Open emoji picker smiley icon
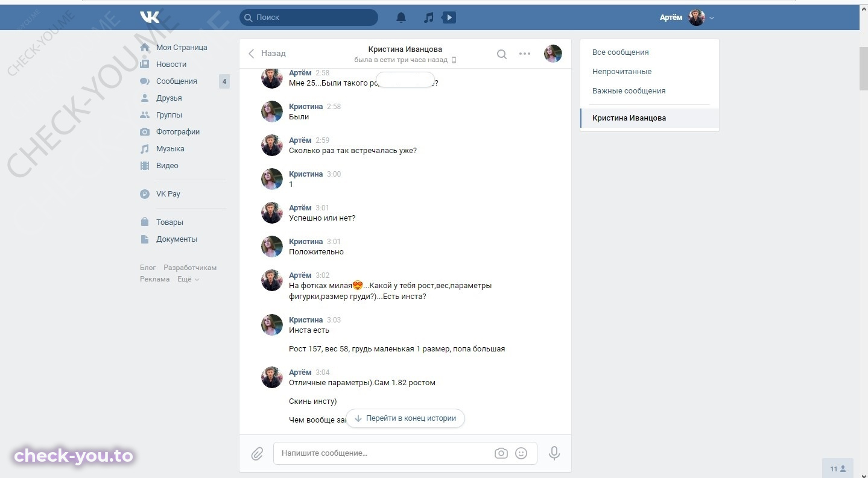868x478 pixels. [x=521, y=453]
